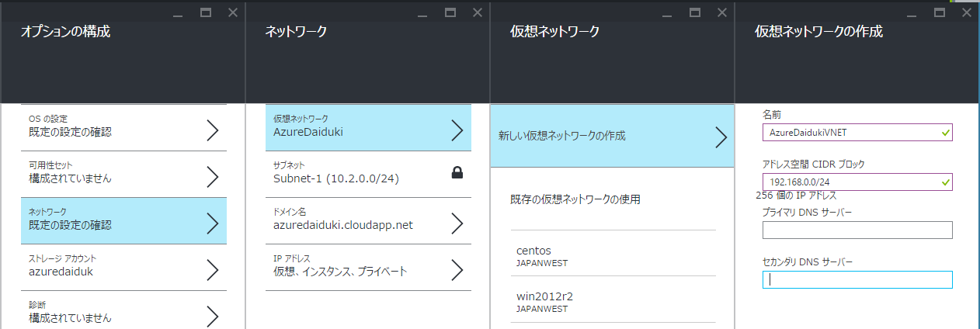This screenshot has height=329, width=980.
Task: Maximize the オプションの構成 blade
Action: (x=206, y=12)
